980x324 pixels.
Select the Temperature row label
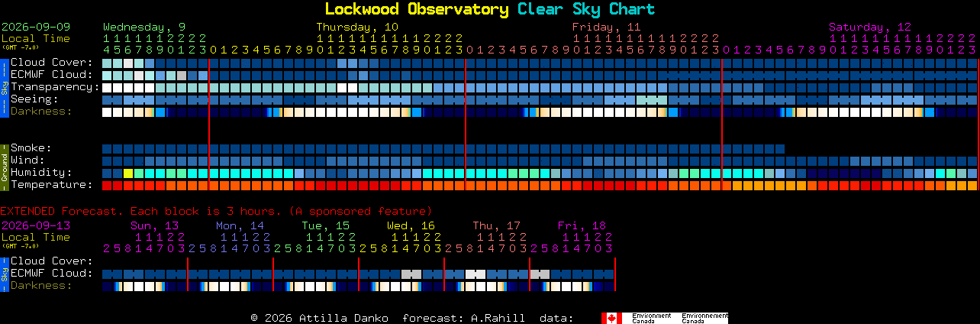click(51, 185)
